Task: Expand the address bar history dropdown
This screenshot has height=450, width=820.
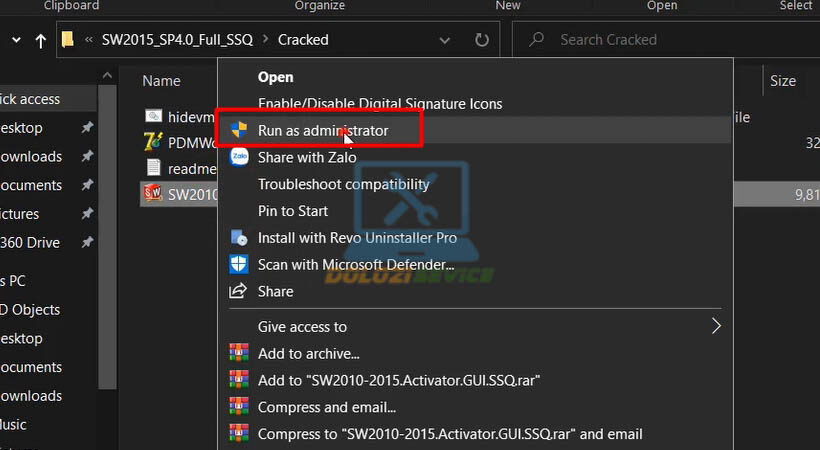Action: click(445, 40)
